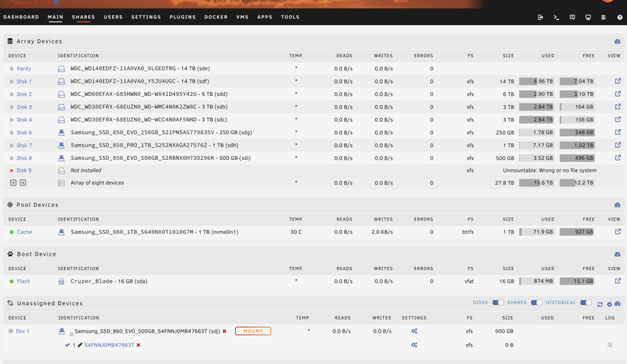Click Disk 1 used bar 6.96 TB
Viewport: 627px width, 364px height.
click(x=537, y=81)
